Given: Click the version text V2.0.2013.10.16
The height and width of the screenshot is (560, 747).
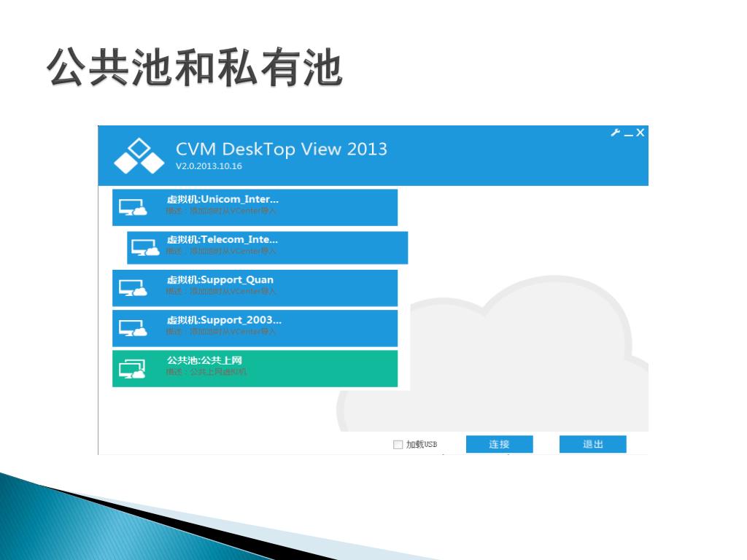Looking at the screenshot, I should (x=209, y=166).
